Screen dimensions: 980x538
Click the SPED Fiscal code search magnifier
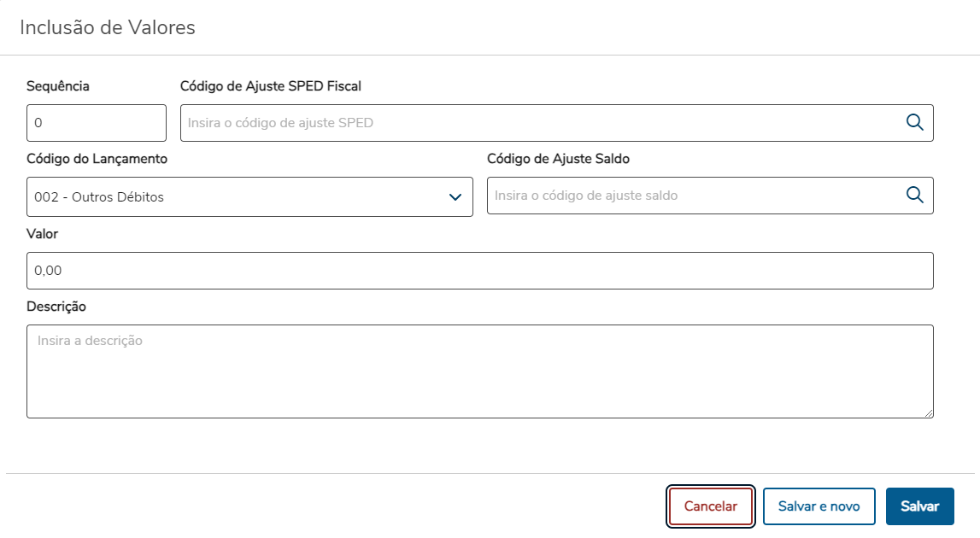pyautogui.click(x=914, y=122)
